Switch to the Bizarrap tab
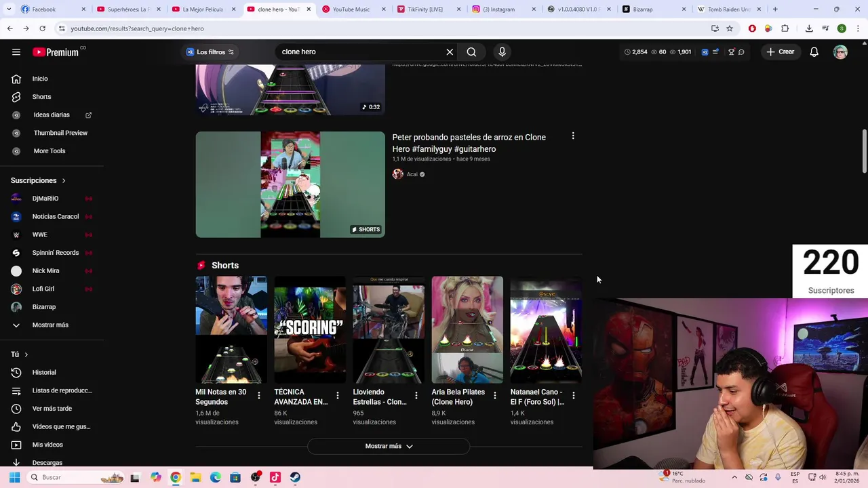 pos(655,9)
